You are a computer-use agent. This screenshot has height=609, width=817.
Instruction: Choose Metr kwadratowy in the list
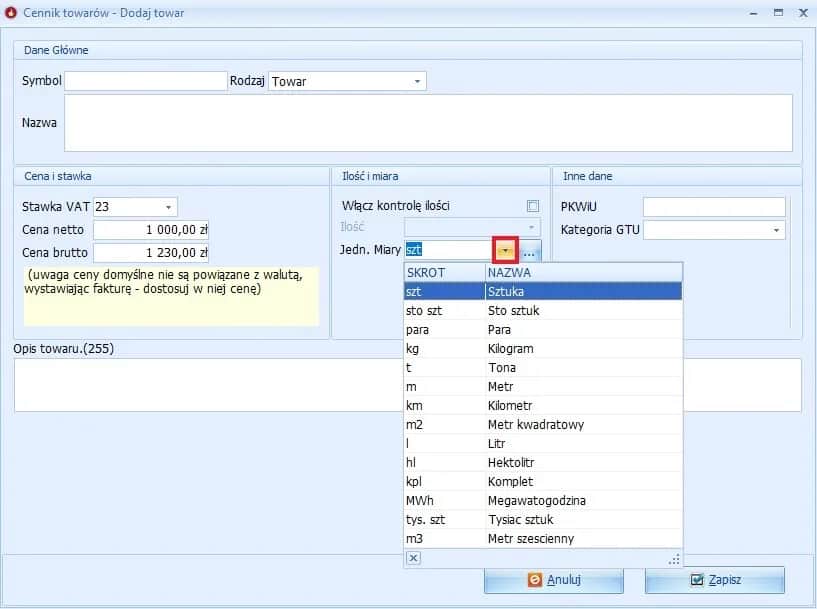[x=542, y=425]
